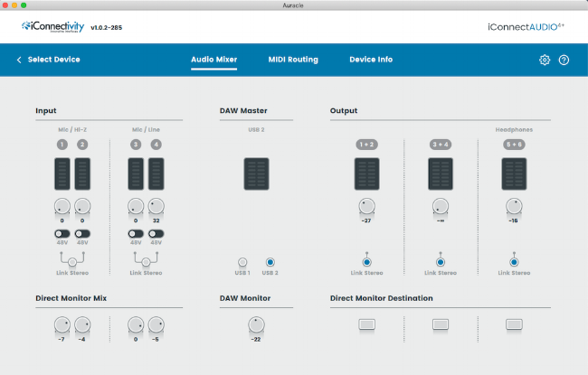Click DAW Monitor knob at -22
The width and height of the screenshot is (588, 375).
point(257,324)
